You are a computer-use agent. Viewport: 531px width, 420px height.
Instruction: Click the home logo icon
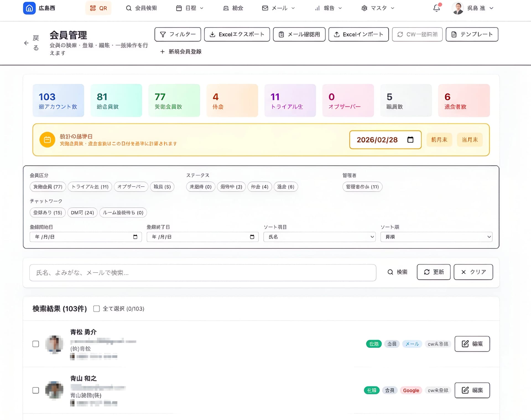(29, 8)
